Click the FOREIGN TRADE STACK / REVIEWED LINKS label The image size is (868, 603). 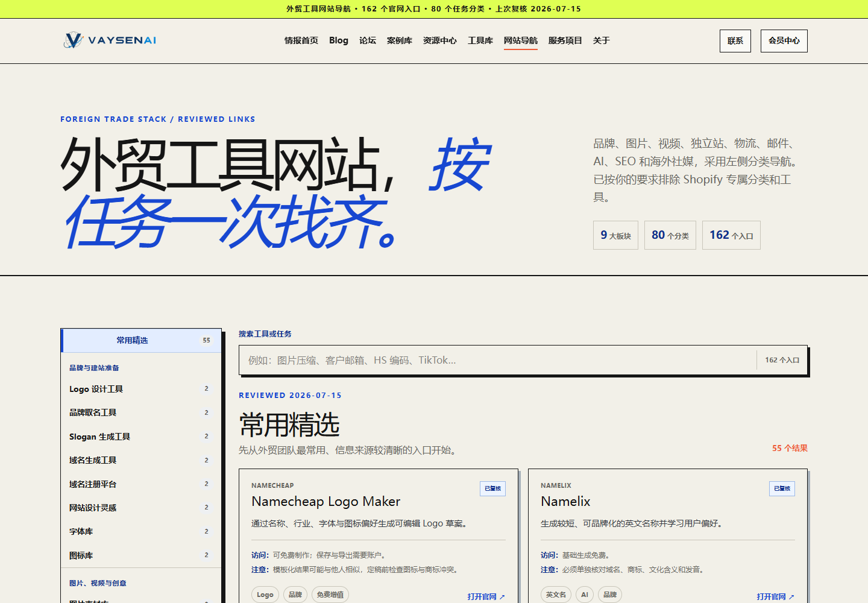point(158,119)
